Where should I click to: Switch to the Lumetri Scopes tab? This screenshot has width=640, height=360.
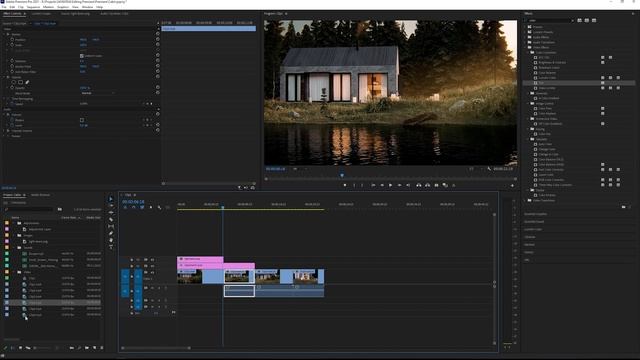41,13
